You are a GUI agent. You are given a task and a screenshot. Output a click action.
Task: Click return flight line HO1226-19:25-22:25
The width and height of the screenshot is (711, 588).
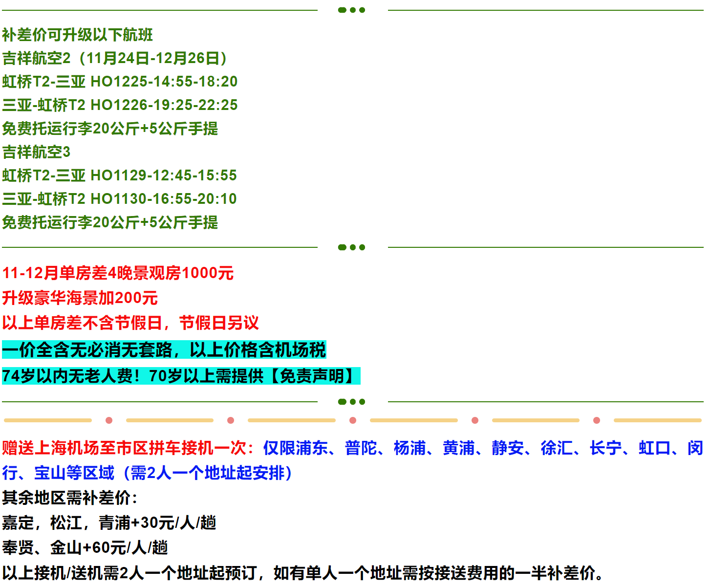pyautogui.click(x=120, y=105)
